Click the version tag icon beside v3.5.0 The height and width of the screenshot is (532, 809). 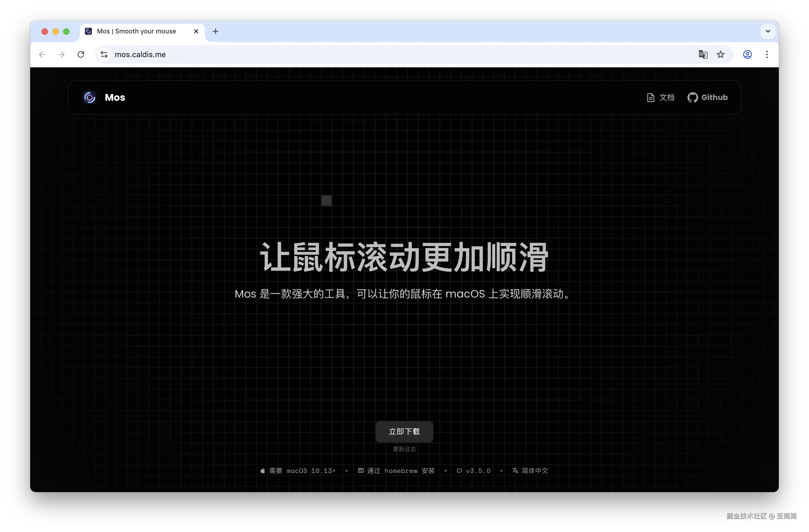(459, 471)
